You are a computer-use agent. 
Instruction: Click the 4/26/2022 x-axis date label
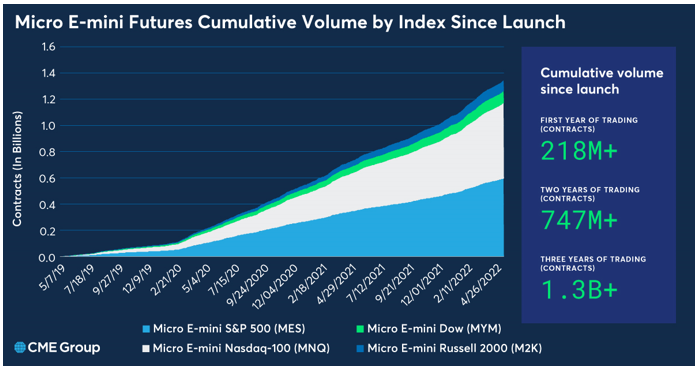pos(482,283)
